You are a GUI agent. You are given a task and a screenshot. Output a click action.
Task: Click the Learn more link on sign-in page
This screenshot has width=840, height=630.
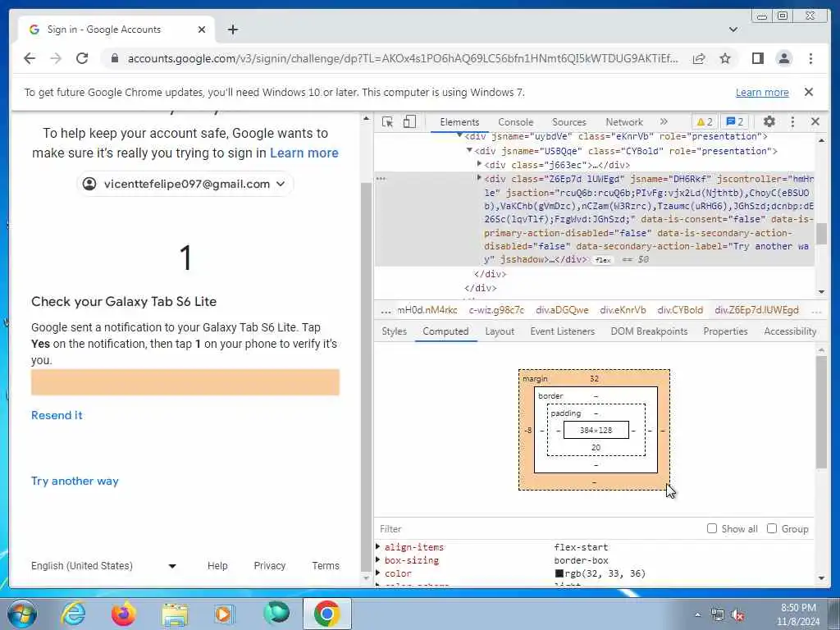(x=304, y=153)
